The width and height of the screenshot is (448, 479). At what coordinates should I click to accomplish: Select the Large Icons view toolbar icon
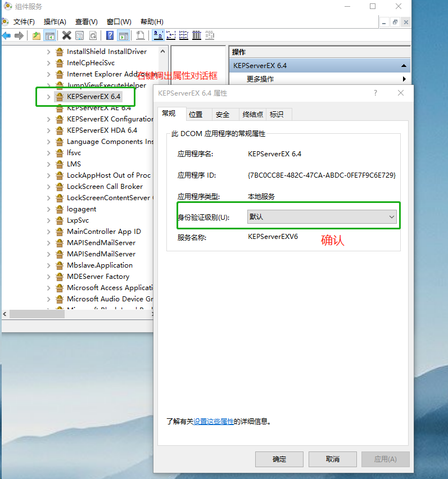pos(158,36)
